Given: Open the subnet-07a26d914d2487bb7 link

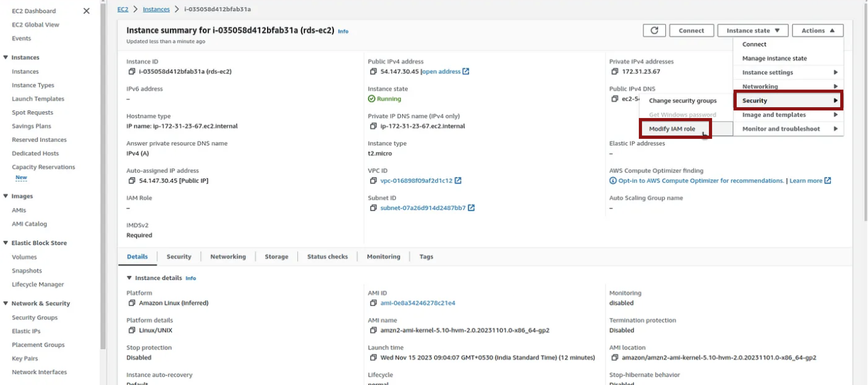Looking at the screenshot, I should [x=423, y=208].
